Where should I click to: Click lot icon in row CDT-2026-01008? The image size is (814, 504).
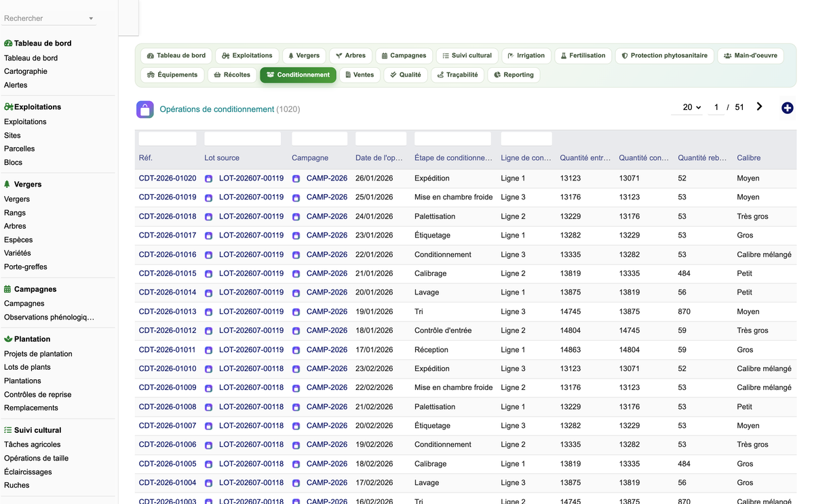[x=209, y=407]
